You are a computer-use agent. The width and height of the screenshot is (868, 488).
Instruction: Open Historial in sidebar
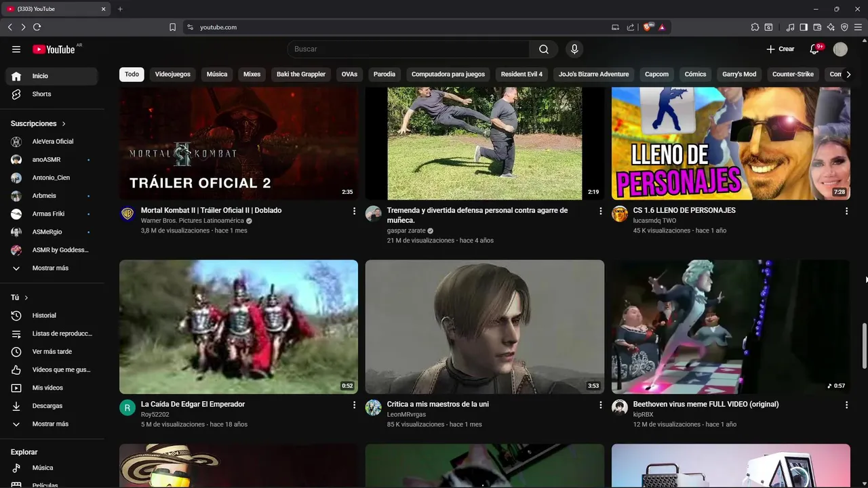coord(52,315)
